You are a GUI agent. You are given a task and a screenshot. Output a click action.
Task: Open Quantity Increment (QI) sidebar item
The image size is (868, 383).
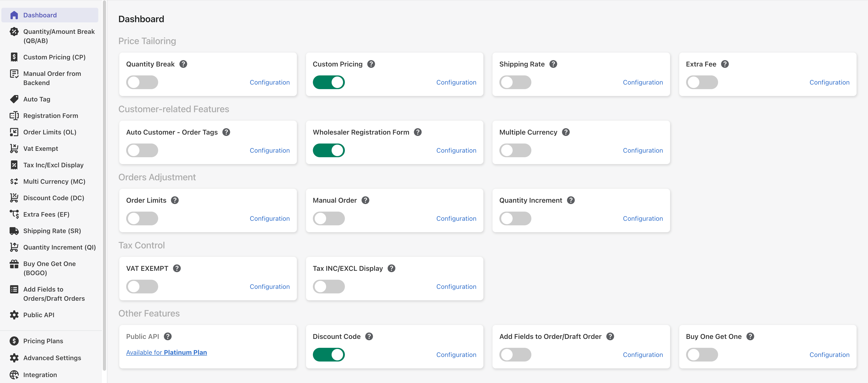pos(50,247)
